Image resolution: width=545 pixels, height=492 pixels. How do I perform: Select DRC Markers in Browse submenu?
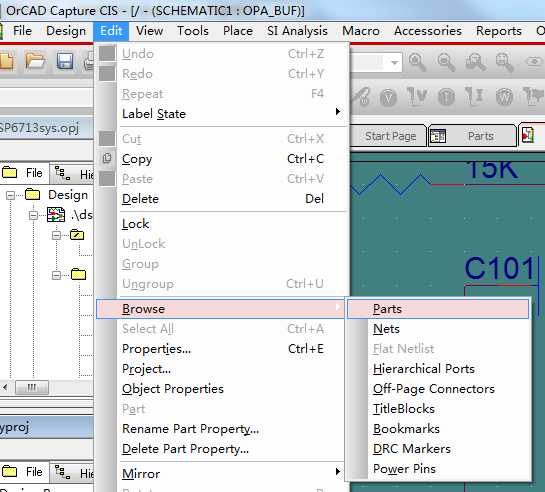coord(438,449)
